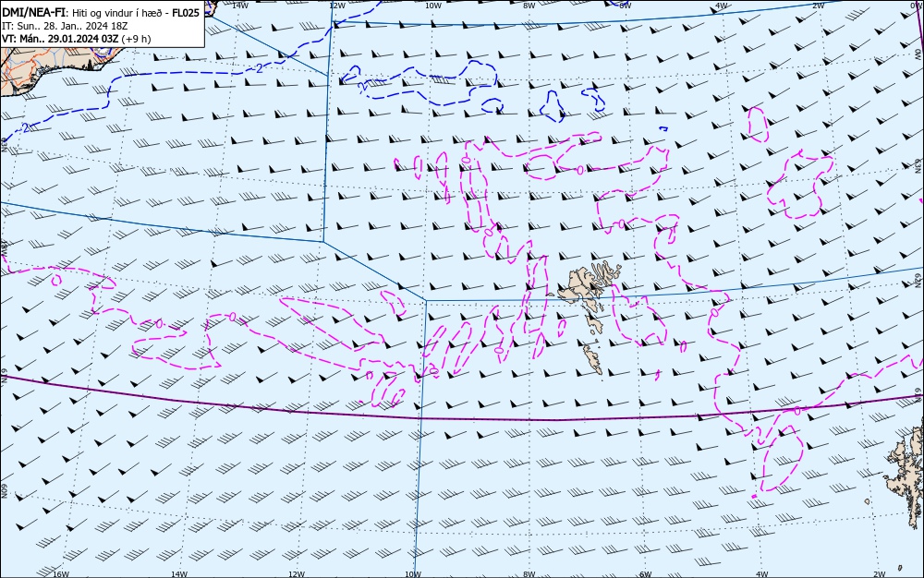The width and height of the screenshot is (924, 578).
Task: Click the 8W longitude label on top edge
Action: click(x=529, y=6)
